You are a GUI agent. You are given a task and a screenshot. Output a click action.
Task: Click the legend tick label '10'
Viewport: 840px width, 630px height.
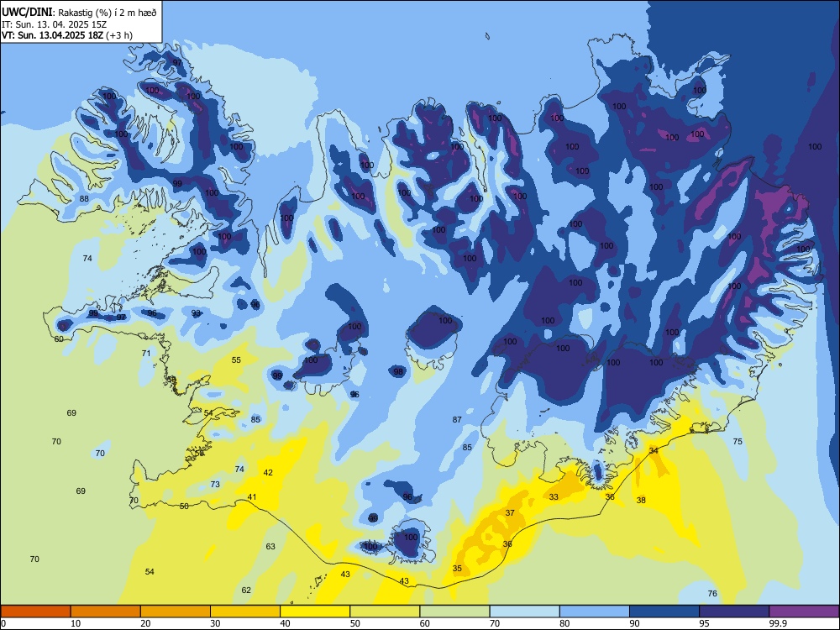pos(76,623)
